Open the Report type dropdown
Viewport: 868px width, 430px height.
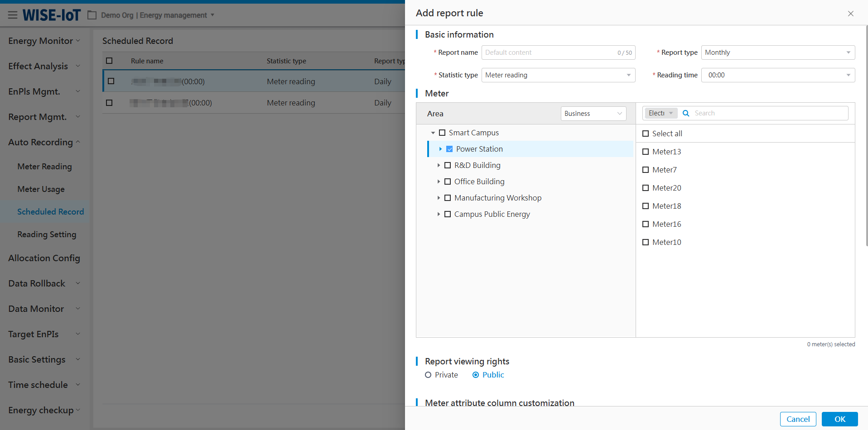point(777,53)
